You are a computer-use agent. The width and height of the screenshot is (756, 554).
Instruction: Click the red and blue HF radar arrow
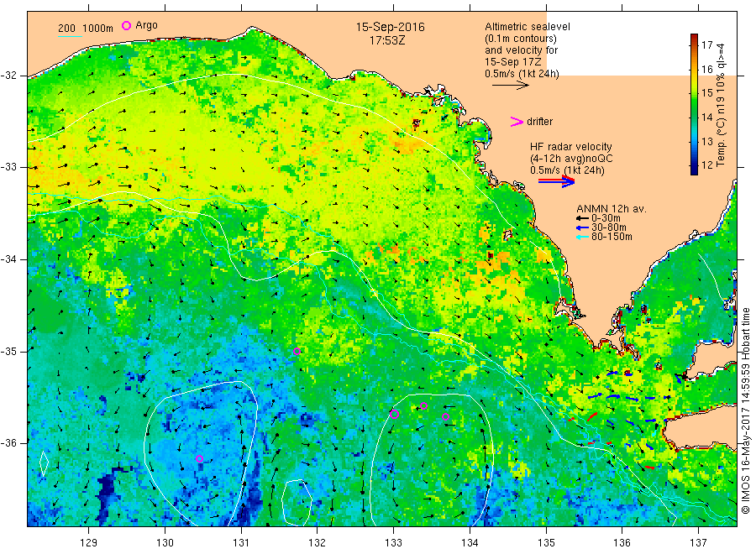pyautogui.click(x=556, y=181)
